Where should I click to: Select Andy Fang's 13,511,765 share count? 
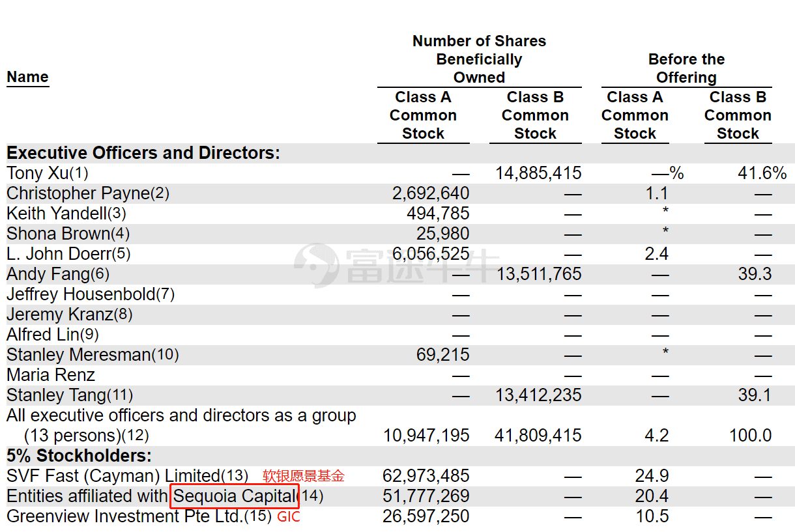pyautogui.click(x=538, y=274)
